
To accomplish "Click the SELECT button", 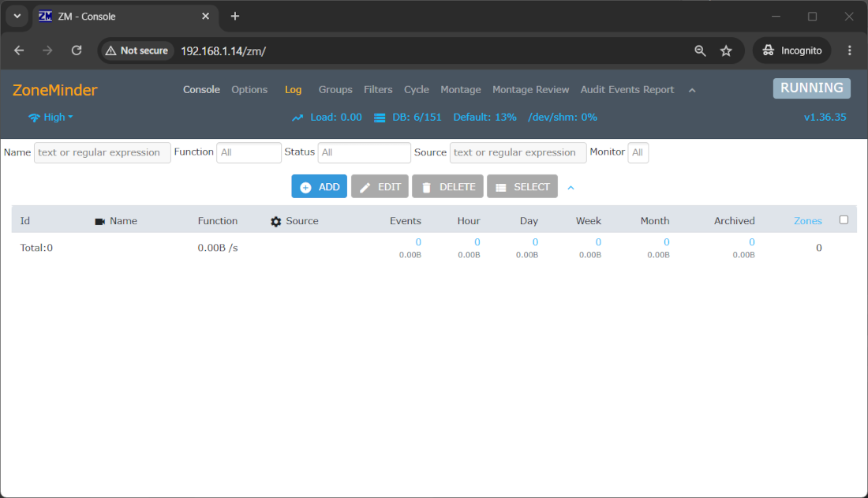I will point(522,187).
